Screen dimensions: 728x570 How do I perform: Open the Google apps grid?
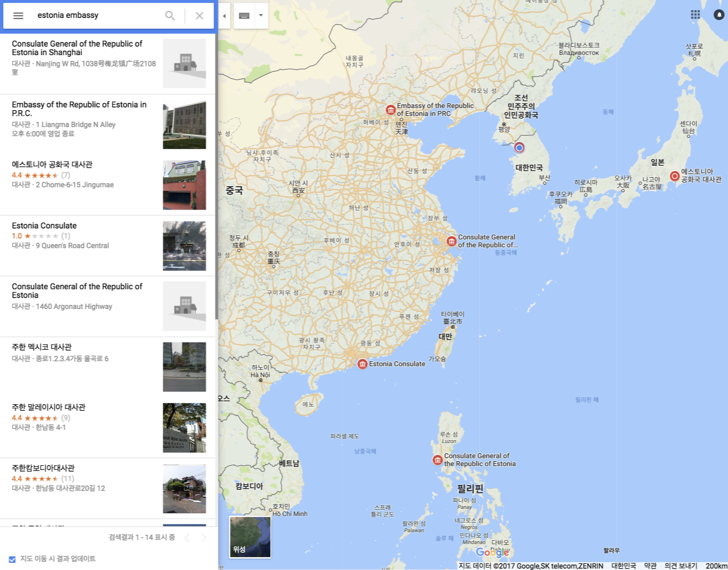(695, 14)
